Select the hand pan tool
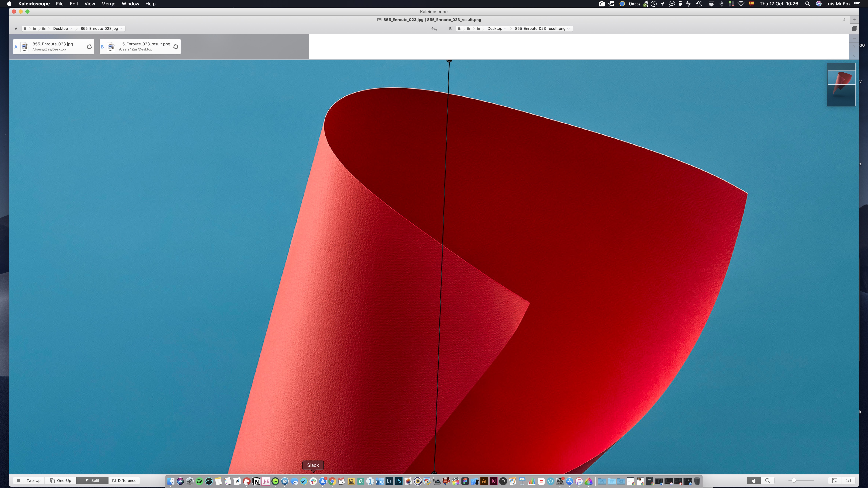Screen dimensions: 868x488 (x=753, y=481)
